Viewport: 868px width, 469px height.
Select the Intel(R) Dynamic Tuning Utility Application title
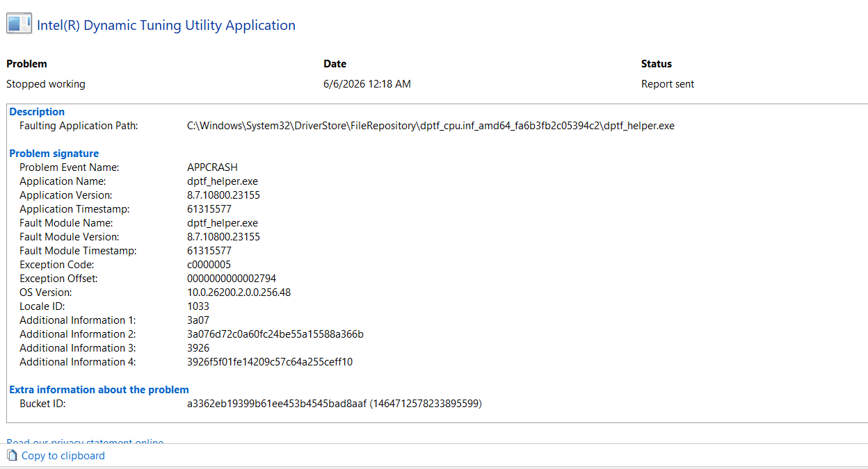[166, 25]
